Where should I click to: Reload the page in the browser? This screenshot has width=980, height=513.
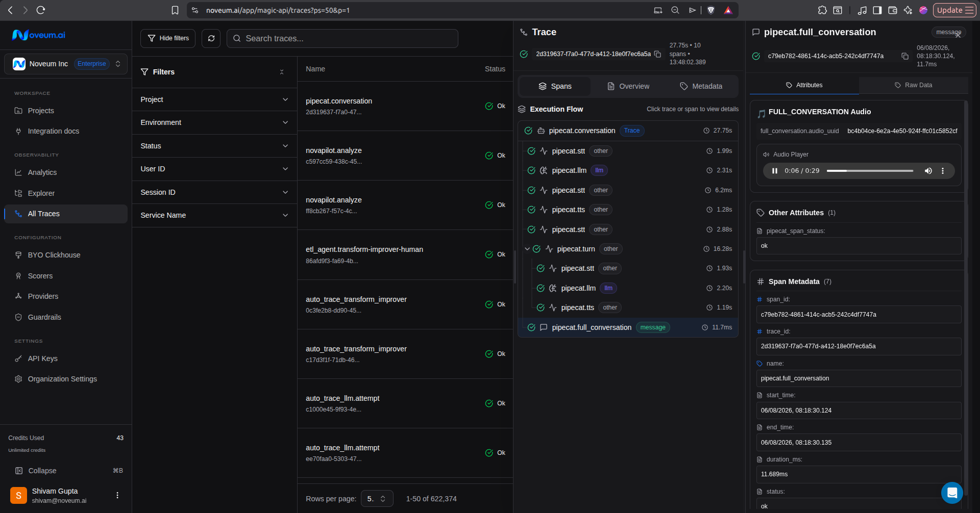41,10
